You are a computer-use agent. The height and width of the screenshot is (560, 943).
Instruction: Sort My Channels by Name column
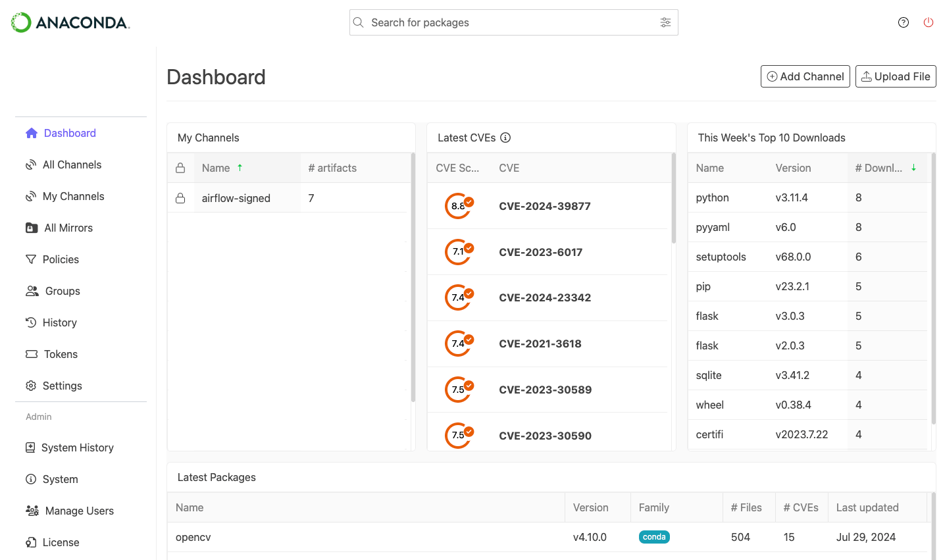247,168
